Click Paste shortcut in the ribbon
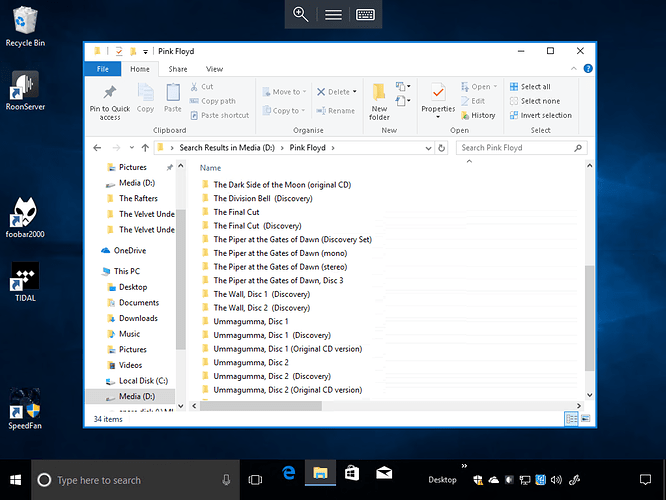The width and height of the screenshot is (666, 500). pyautogui.click(x=219, y=116)
